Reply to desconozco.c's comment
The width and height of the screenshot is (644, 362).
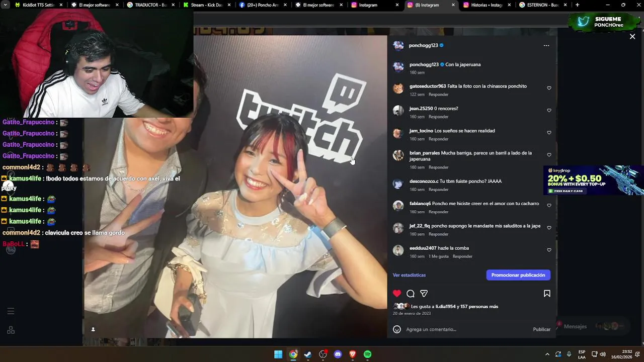pyautogui.click(x=438, y=190)
